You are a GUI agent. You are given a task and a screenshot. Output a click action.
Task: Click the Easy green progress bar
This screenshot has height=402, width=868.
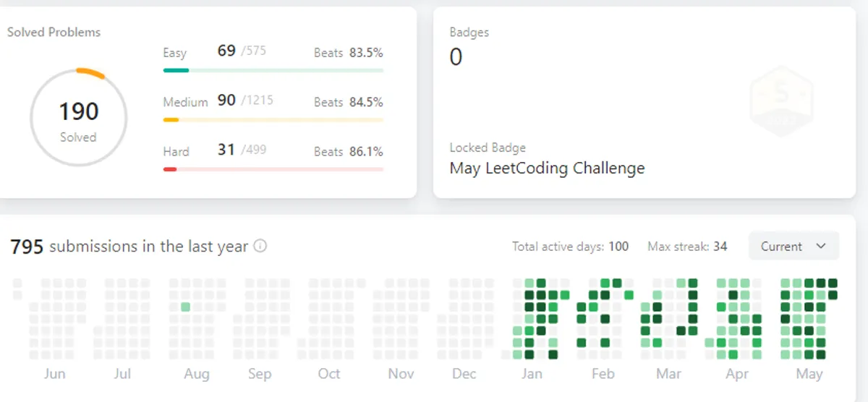click(x=273, y=70)
